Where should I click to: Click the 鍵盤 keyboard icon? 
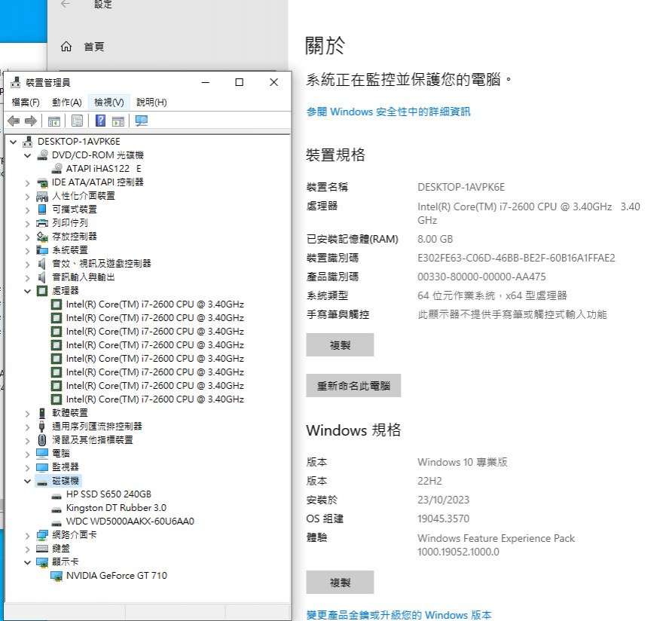pos(42,549)
